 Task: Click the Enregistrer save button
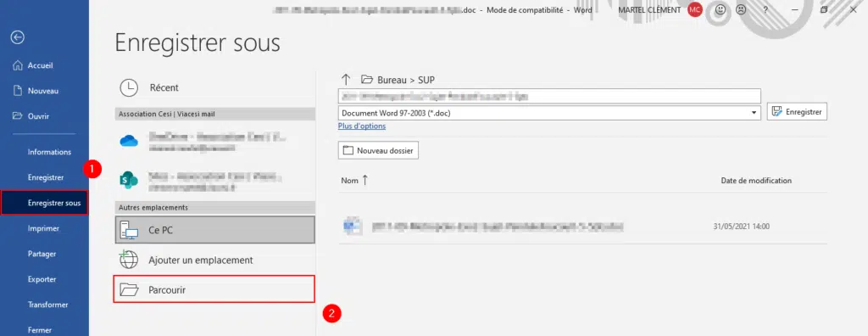click(x=797, y=111)
